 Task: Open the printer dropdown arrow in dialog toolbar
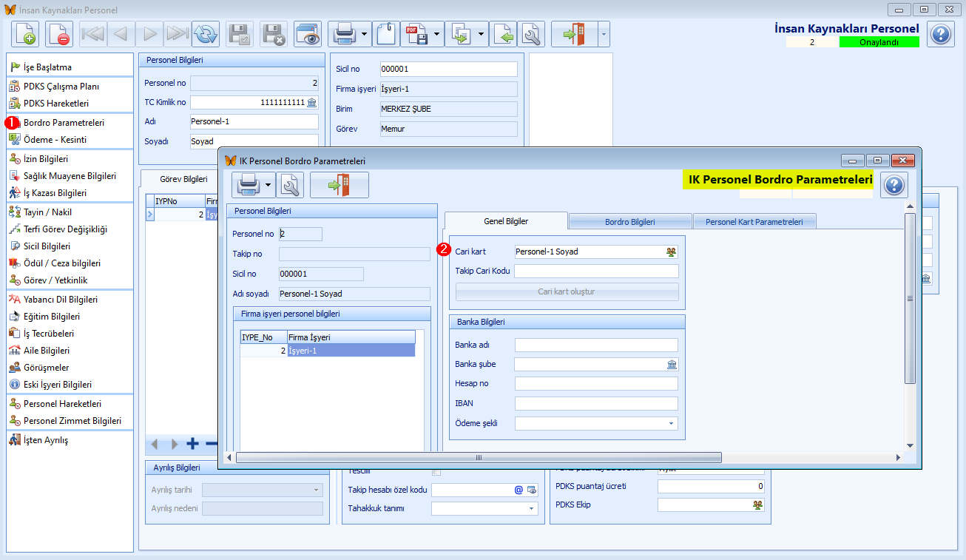click(x=268, y=185)
